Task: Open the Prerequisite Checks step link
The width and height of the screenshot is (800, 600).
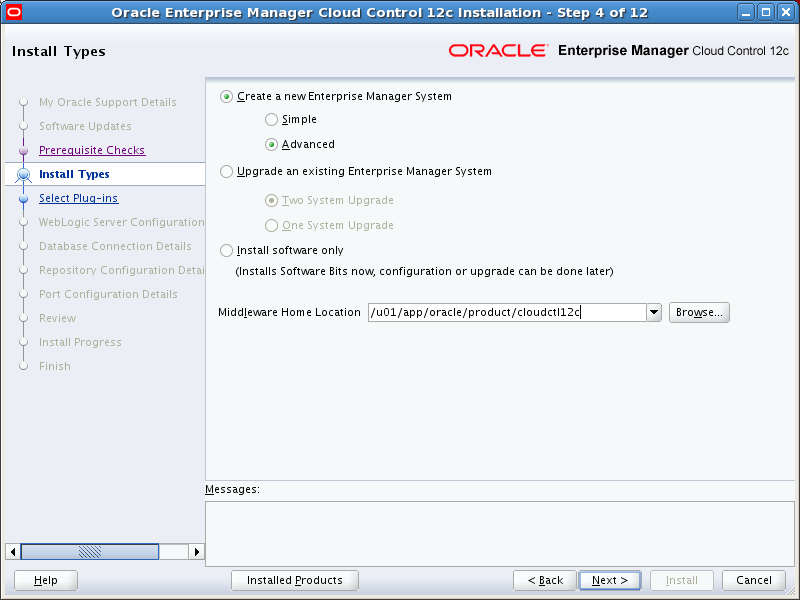Action: 92,150
